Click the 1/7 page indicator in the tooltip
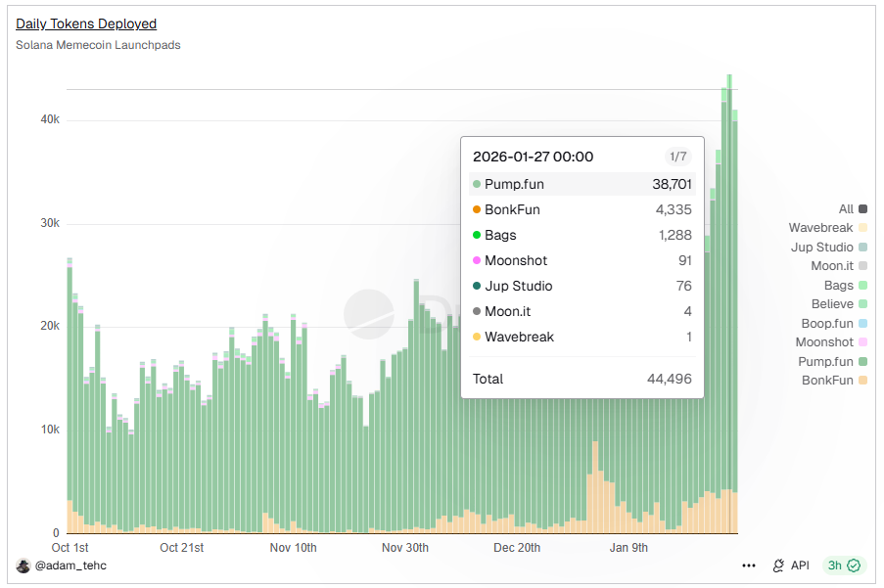 (677, 157)
